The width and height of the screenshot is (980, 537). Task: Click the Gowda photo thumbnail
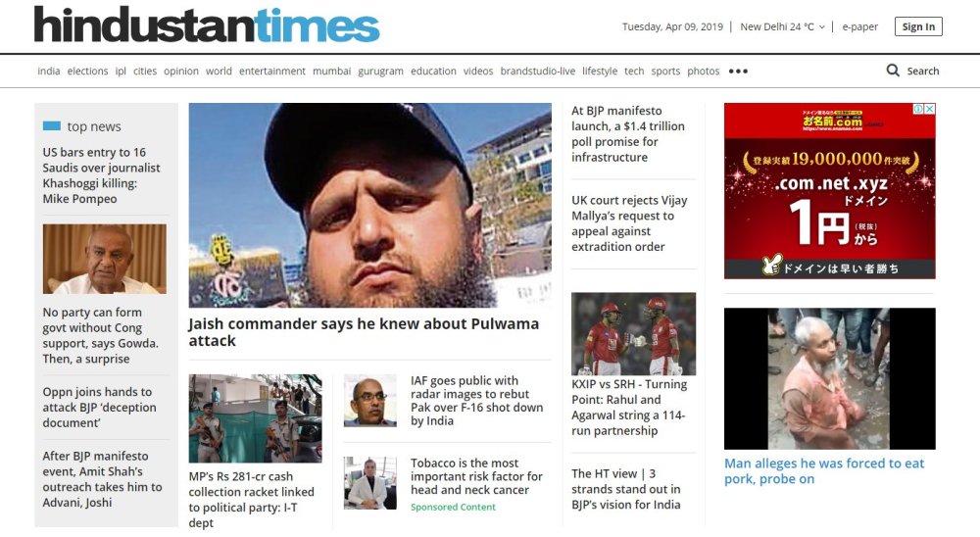105,259
